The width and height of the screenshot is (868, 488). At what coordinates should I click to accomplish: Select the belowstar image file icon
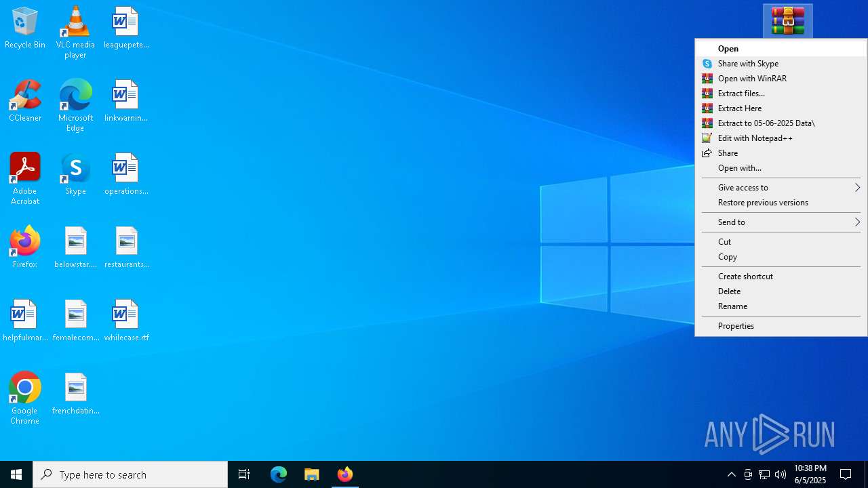tap(75, 248)
